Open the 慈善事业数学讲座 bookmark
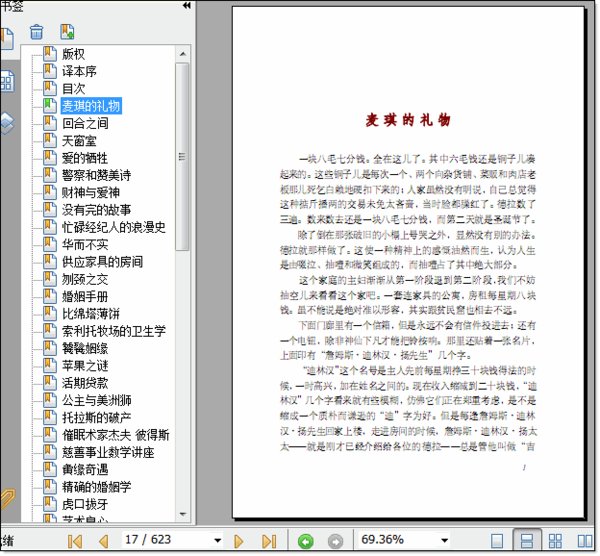The width and height of the screenshot is (600, 556). pos(108,453)
